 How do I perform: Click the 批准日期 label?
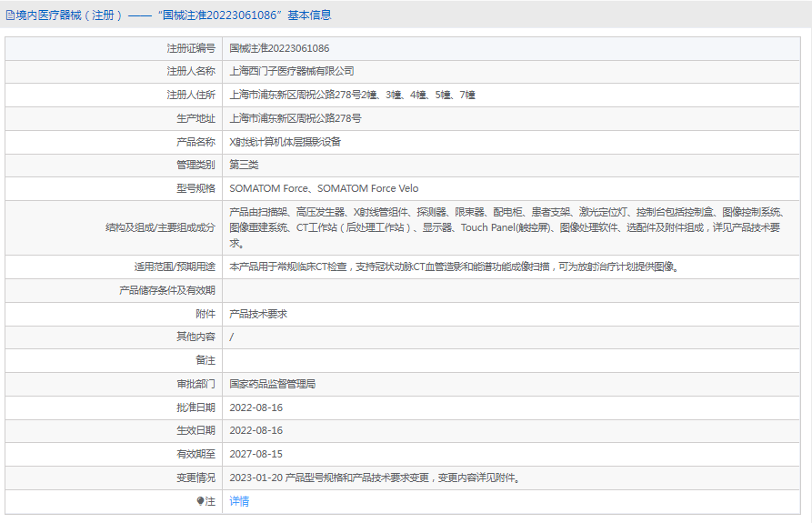(x=195, y=407)
